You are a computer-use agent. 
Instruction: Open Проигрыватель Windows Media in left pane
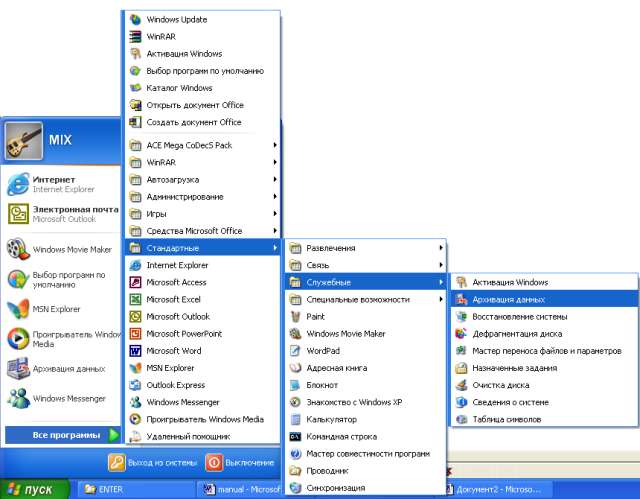tap(62, 339)
